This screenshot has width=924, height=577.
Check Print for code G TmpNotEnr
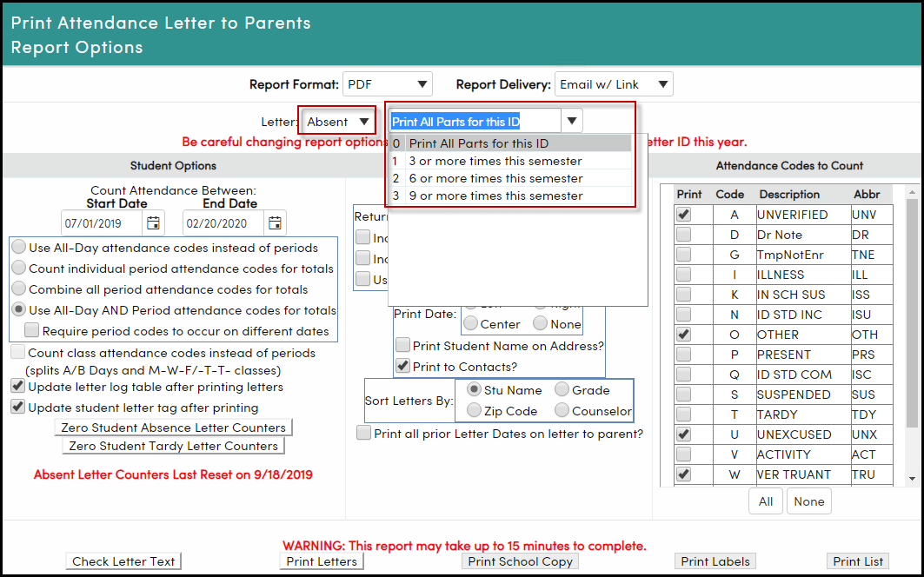[683, 255]
